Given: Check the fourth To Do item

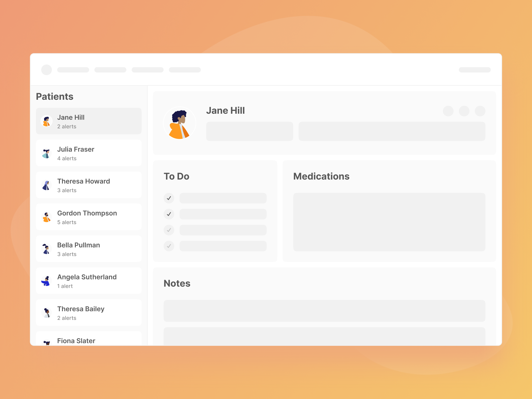Looking at the screenshot, I should pyautogui.click(x=169, y=246).
